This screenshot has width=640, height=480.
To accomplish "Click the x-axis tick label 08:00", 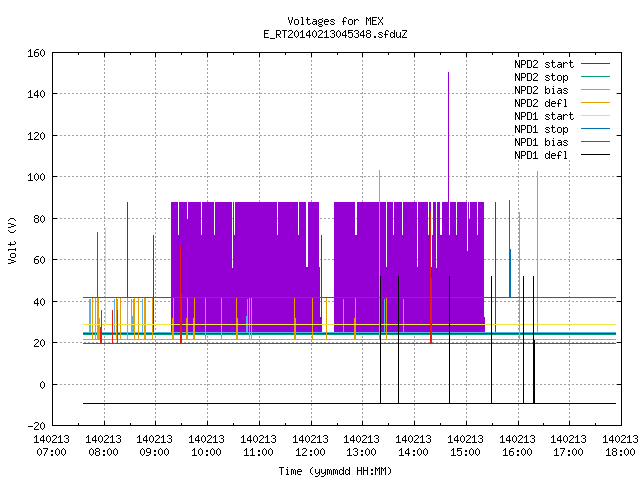I will pyautogui.click(x=103, y=452).
